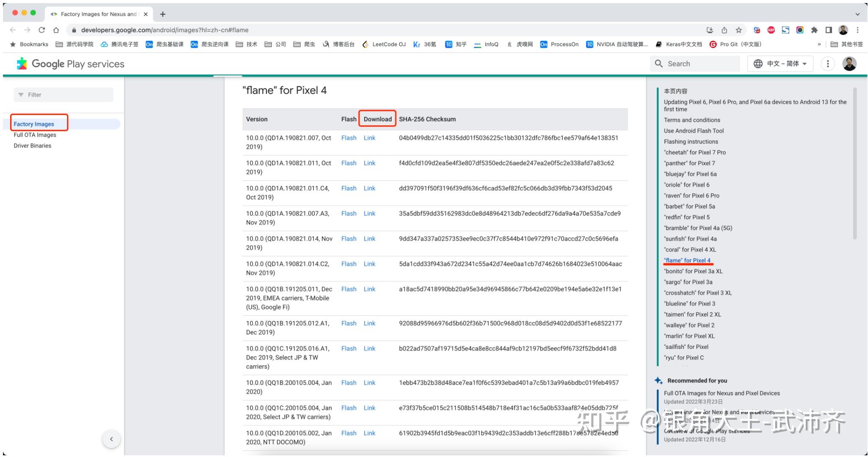Open the 技术 bookmark folder
This screenshot has height=457, width=868.
pos(246,44)
